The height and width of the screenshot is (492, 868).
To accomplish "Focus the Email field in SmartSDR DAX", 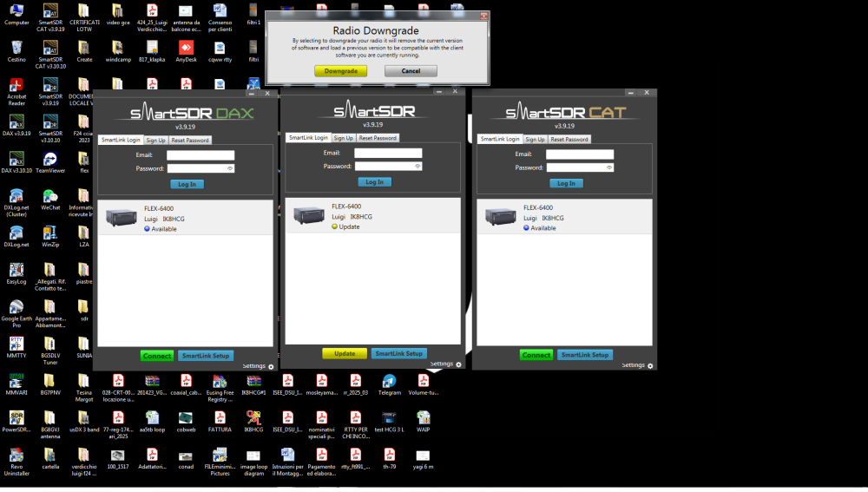I will (201, 155).
